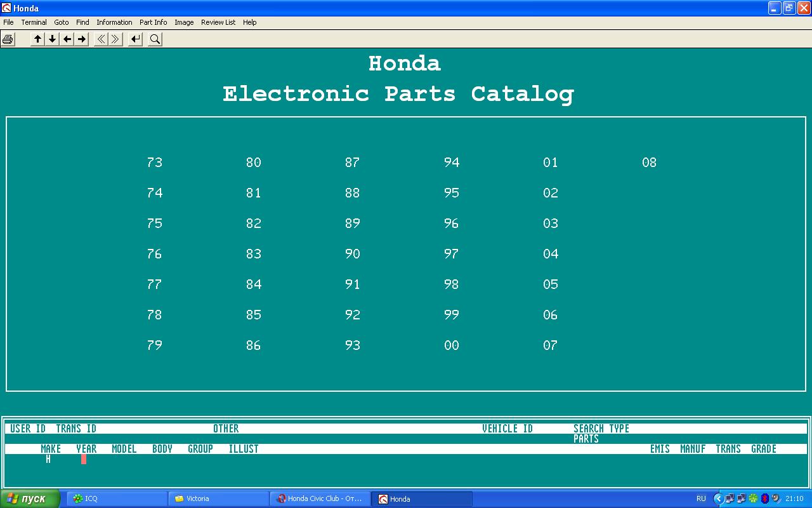Screen dimensions: 812x508
Task: Open the Windows Start (пуск) button
Action: coord(30,499)
